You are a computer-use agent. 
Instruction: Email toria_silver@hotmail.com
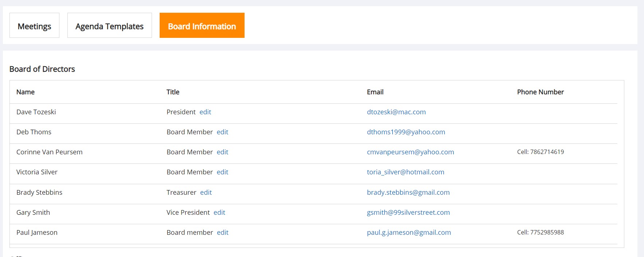[x=406, y=172]
